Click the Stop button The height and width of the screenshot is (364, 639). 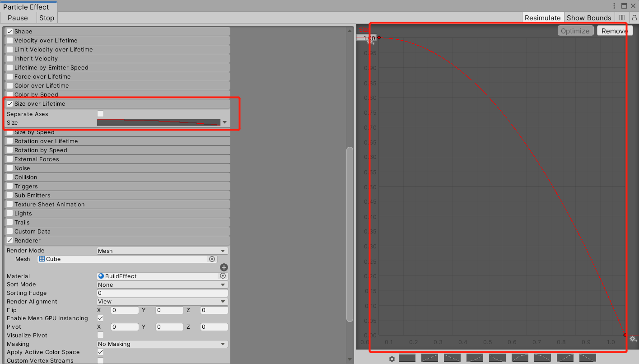(47, 18)
